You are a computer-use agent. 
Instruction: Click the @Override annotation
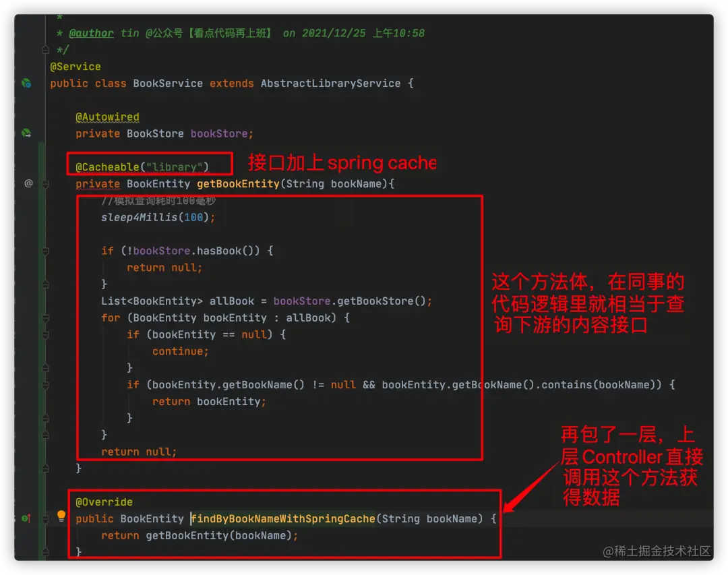click(104, 502)
